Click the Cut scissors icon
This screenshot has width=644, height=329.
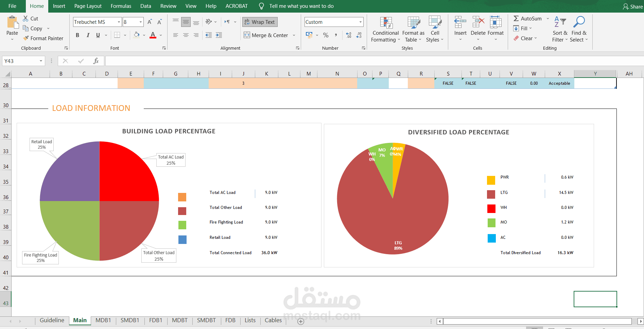(x=25, y=18)
